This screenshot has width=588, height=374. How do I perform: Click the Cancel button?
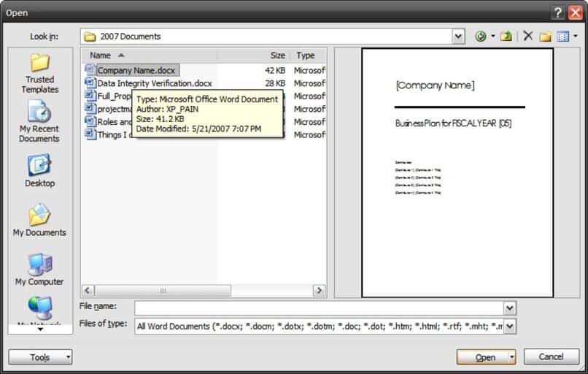[552, 356]
